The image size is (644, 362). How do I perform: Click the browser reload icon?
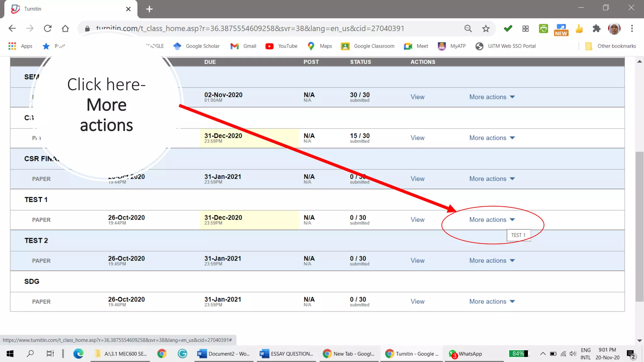pyautogui.click(x=47, y=29)
